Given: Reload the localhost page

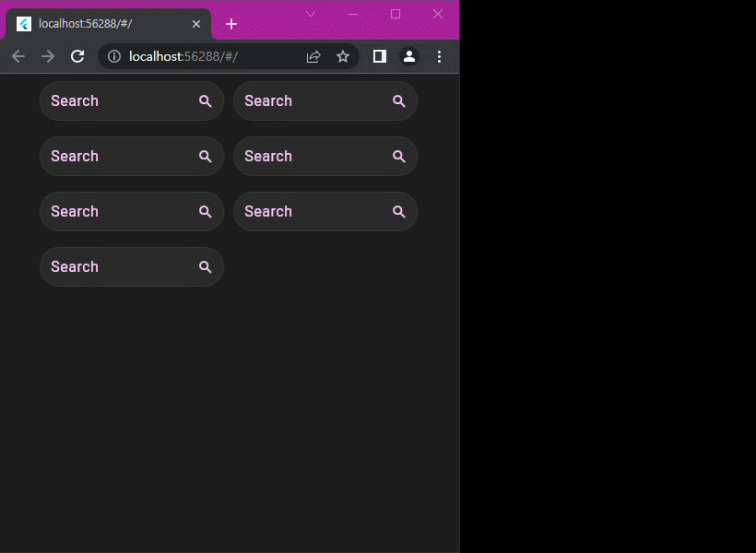Looking at the screenshot, I should click(77, 56).
